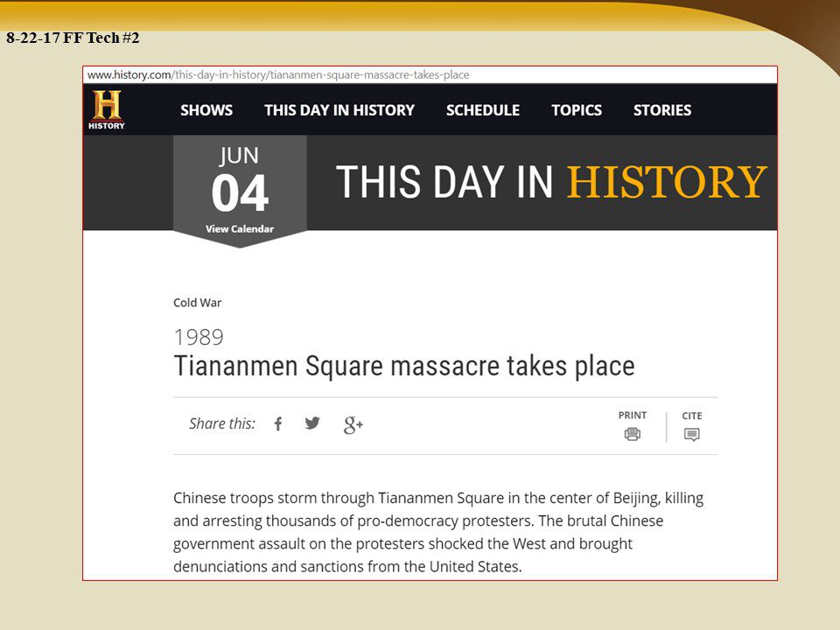
Task: Click the slide title '8-22-17 FF Tech #2'
Action: coord(73,38)
